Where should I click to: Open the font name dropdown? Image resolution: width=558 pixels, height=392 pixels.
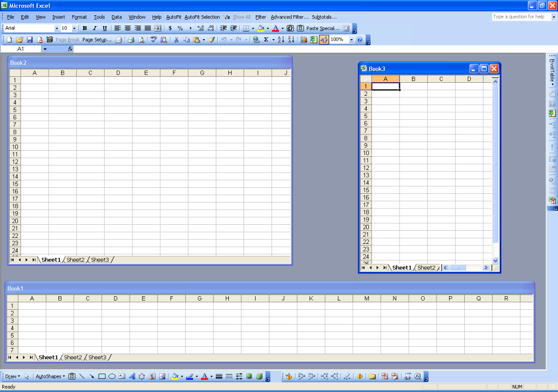(57, 28)
